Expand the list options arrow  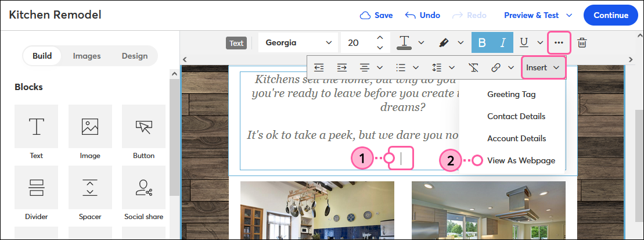coord(416,67)
